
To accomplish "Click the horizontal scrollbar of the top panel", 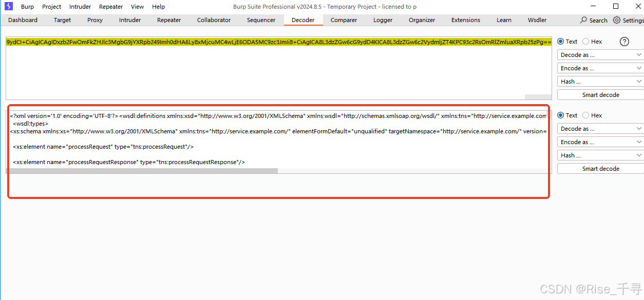I will tap(538, 97).
